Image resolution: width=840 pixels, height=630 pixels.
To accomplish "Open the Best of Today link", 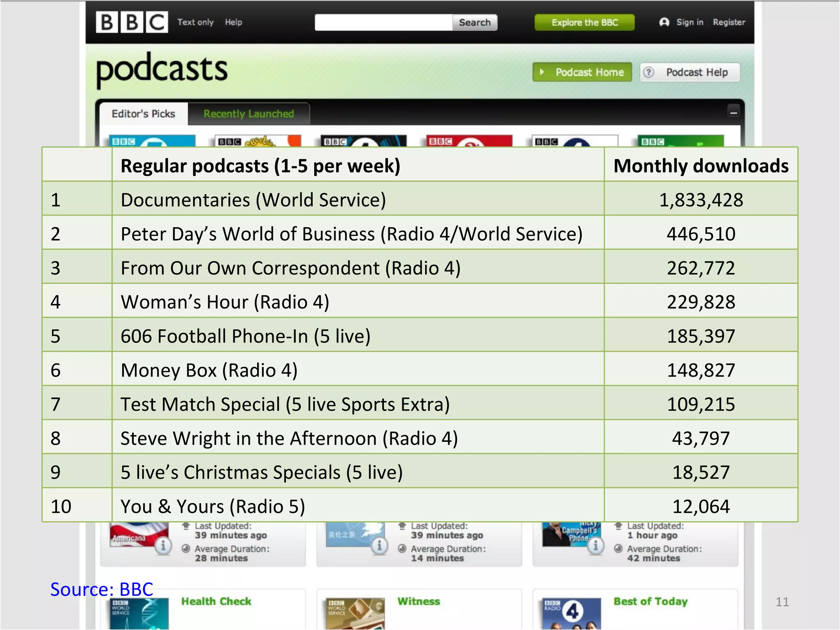I will coord(651,601).
